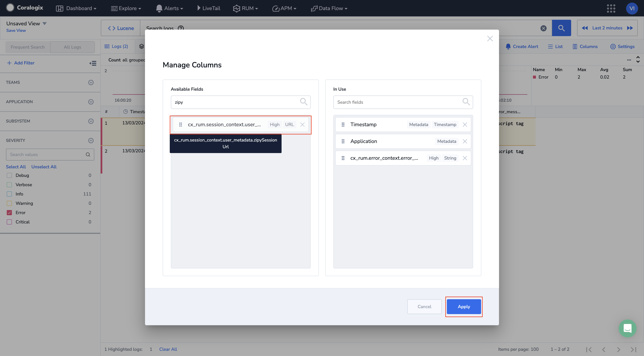
Task: Open the Unsaved View dropdown
Action: tap(45, 23)
